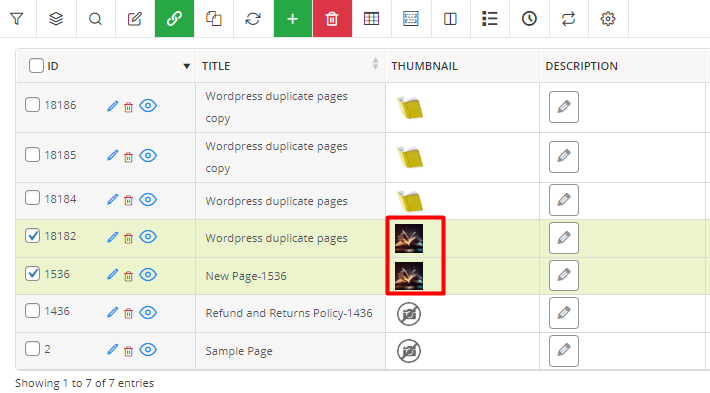
Task: Click the layers stack toolbar icon
Action: [x=56, y=19]
